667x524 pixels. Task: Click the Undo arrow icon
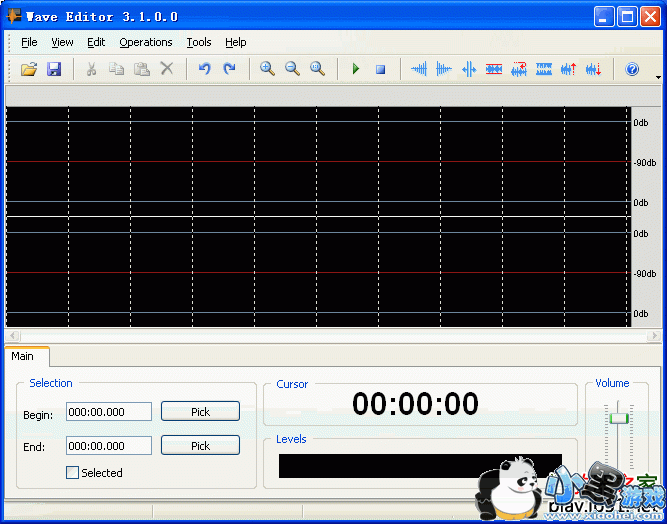click(x=204, y=69)
